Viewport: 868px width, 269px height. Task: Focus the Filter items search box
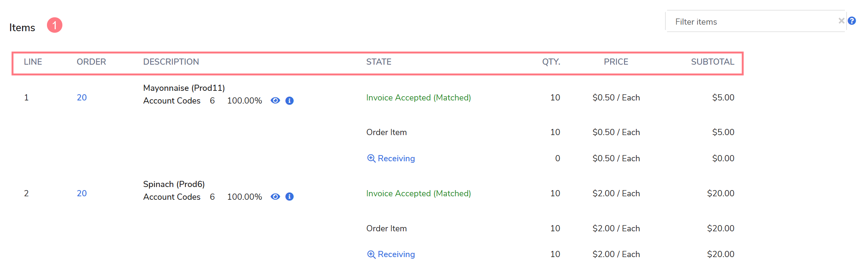tap(751, 22)
